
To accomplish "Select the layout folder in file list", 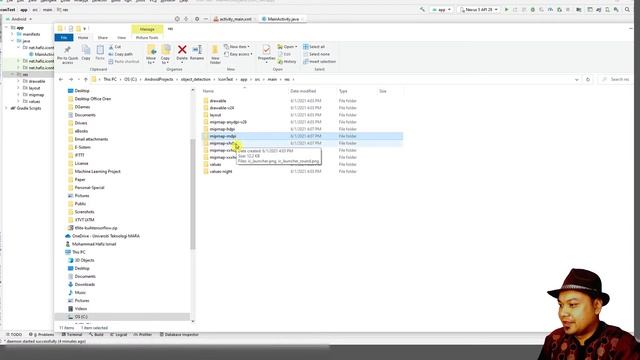I will [x=215, y=115].
